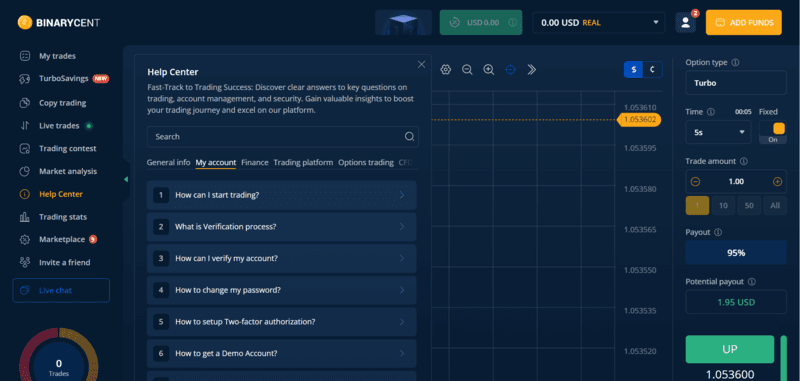800x381 pixels.
Task: Click ADD FUNDS button
Action: click(x=744, y=22)
